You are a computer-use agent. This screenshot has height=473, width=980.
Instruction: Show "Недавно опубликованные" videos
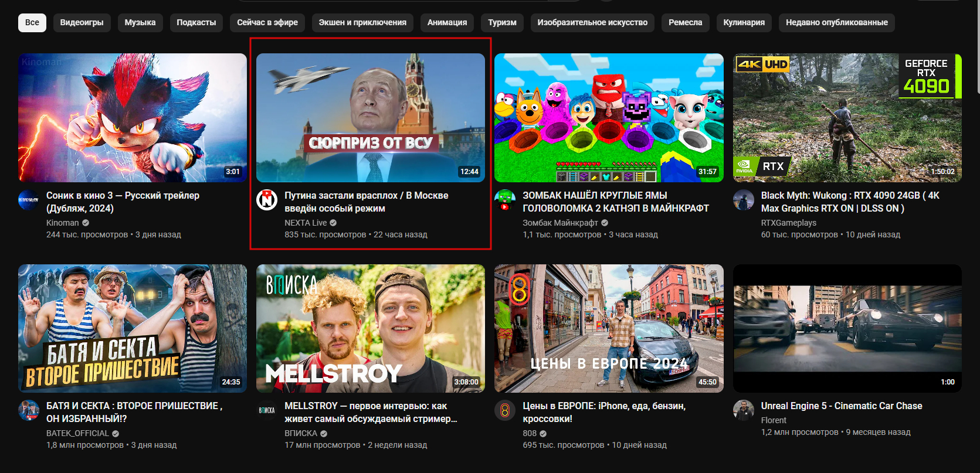(837, 22)
